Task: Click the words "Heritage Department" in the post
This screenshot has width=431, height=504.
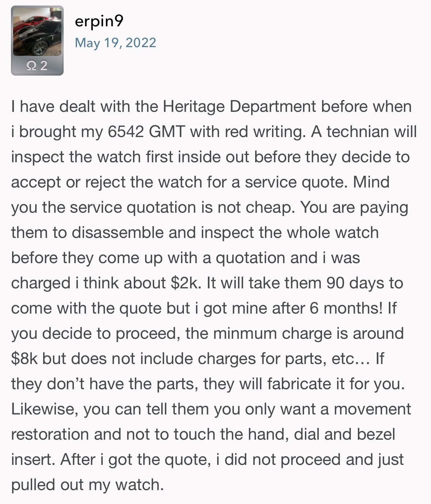Action: (x=239, y=107)
